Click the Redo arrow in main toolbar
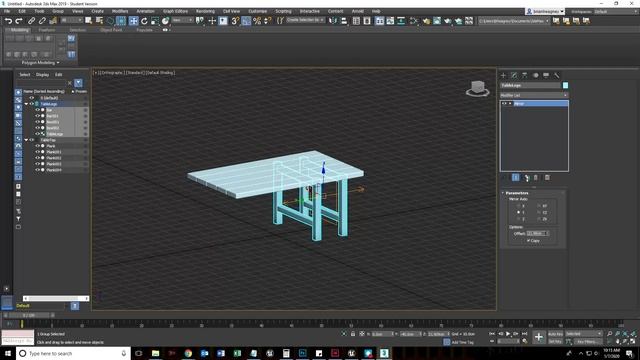 tap(18, 21)
